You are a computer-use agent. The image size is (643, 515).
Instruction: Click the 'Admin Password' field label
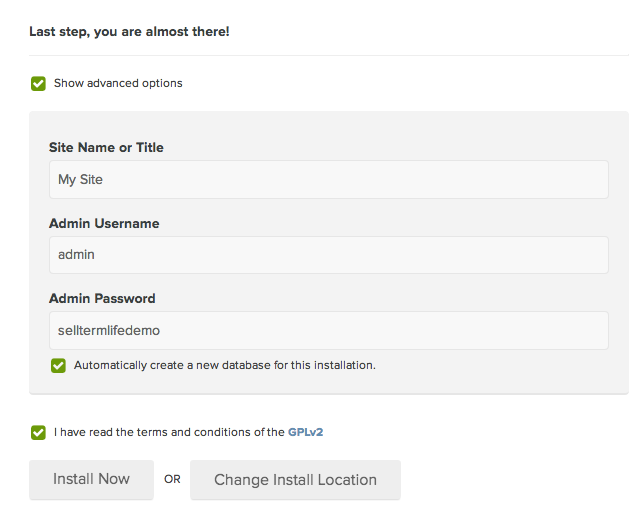pyautogui.click(x=102, y=298)
